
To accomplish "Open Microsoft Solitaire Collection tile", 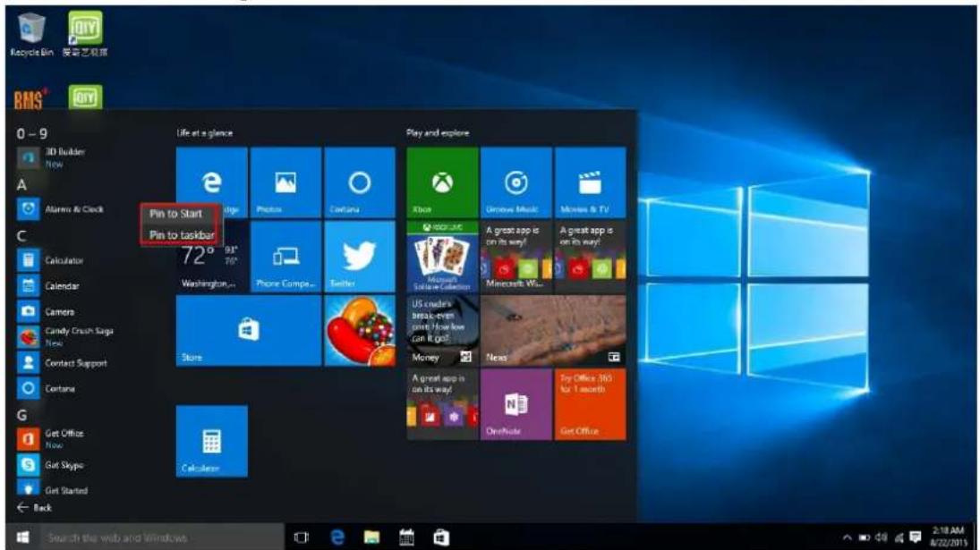I will pyautogui.click(x=442, y=257).
